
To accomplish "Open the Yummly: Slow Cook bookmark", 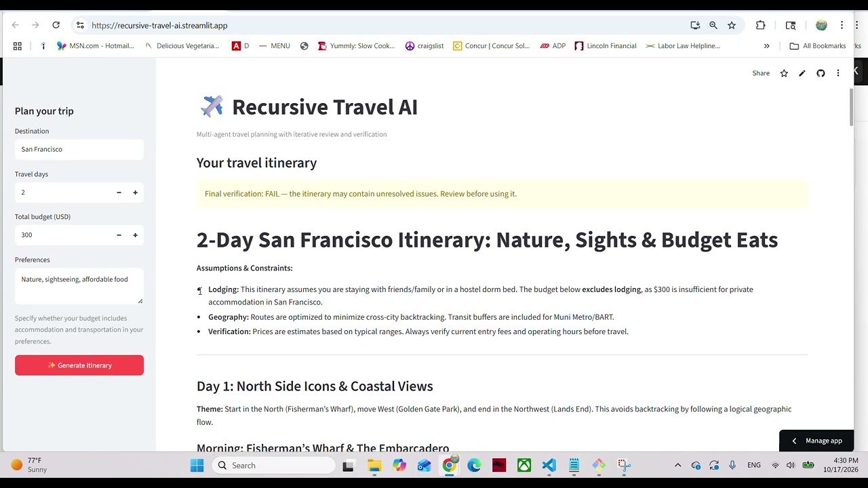I will 356,46.
